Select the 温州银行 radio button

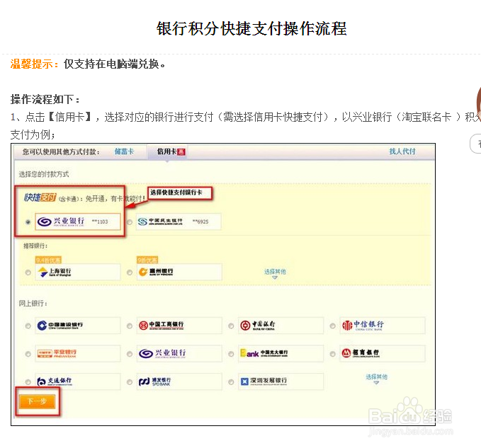point(130,272)
